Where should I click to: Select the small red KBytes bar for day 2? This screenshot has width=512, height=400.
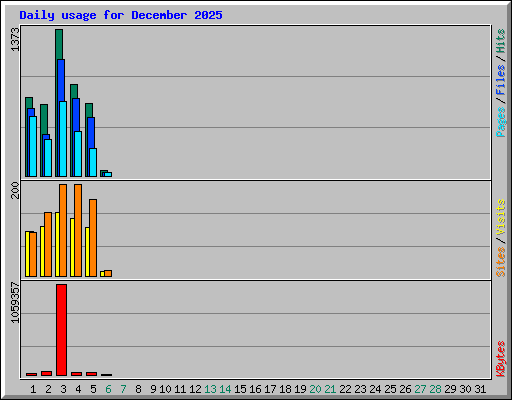[46, 373]
